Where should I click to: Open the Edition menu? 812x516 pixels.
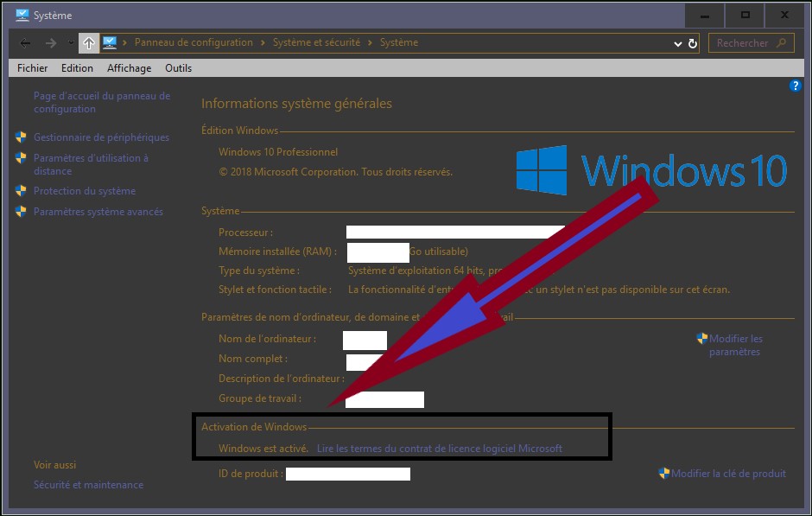[x=77, y=68]
